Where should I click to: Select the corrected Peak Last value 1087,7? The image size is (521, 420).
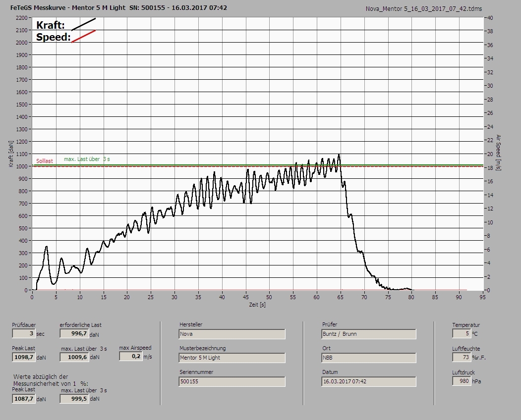(x=24, y=398)
